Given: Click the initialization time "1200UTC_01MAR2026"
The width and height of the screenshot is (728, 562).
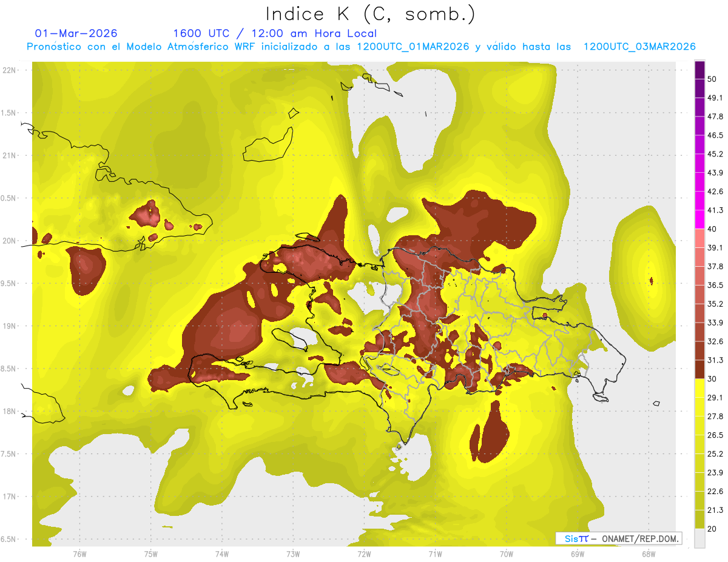Looking at the screenshot, I should [x=413, y=47].
